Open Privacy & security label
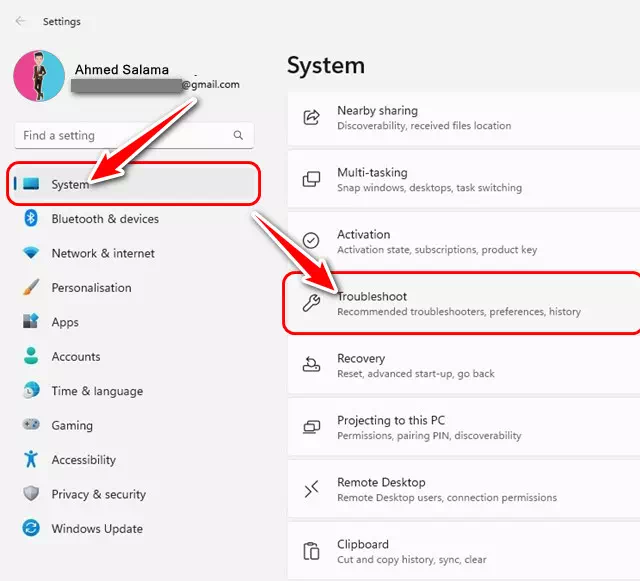This screenshot has height=581, width=640. pos(98,494)
